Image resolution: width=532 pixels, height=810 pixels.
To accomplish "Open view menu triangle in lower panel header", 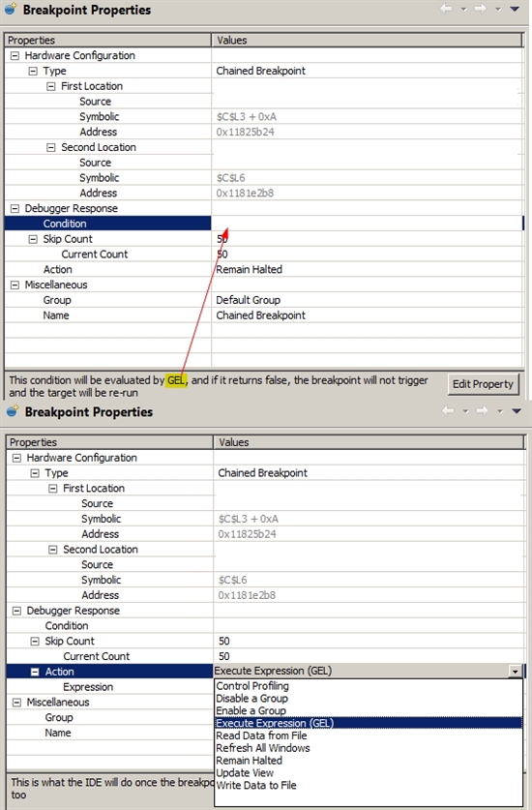I will (517, 411).
